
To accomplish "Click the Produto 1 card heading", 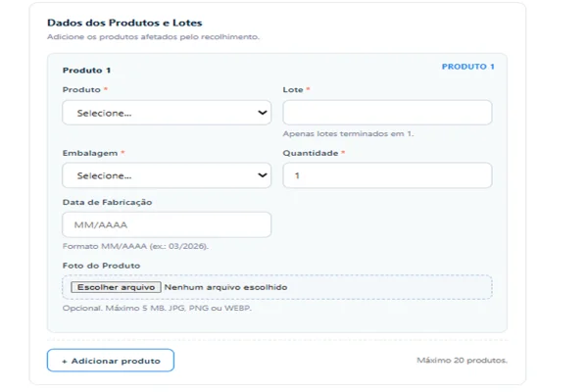I will pyautogui.click(x=86, y=71).
